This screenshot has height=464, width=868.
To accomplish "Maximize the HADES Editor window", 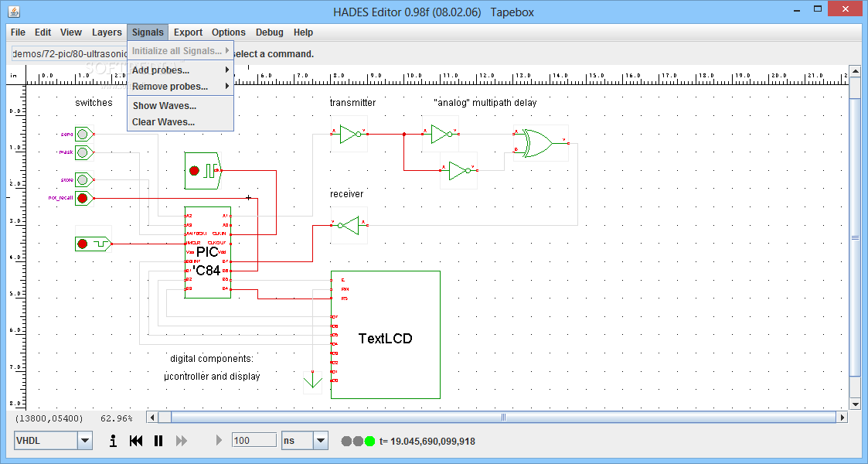I will (818, 9).
